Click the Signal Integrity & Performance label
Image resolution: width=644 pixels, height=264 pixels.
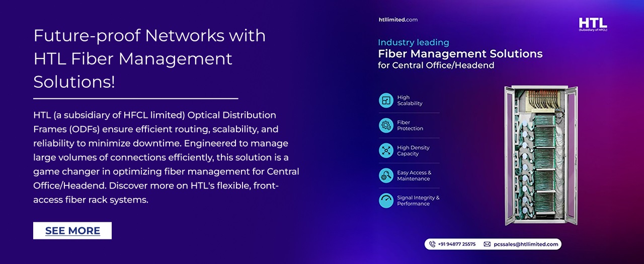pyautogui.click(x=418, y=201)
